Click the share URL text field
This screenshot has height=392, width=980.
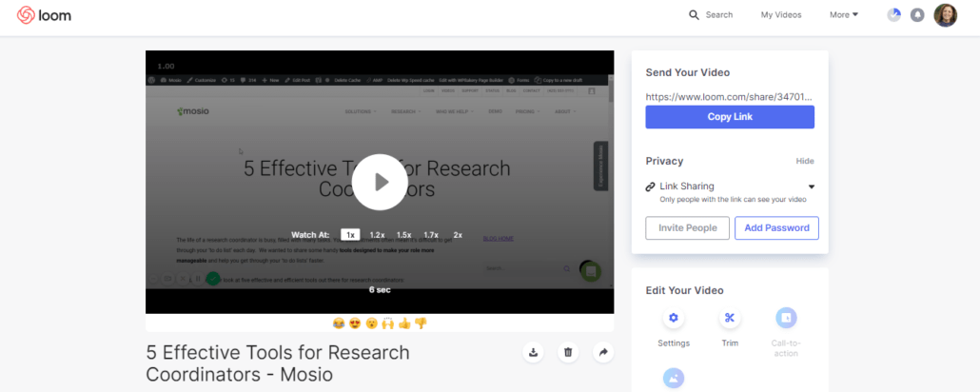click(730, 97)
